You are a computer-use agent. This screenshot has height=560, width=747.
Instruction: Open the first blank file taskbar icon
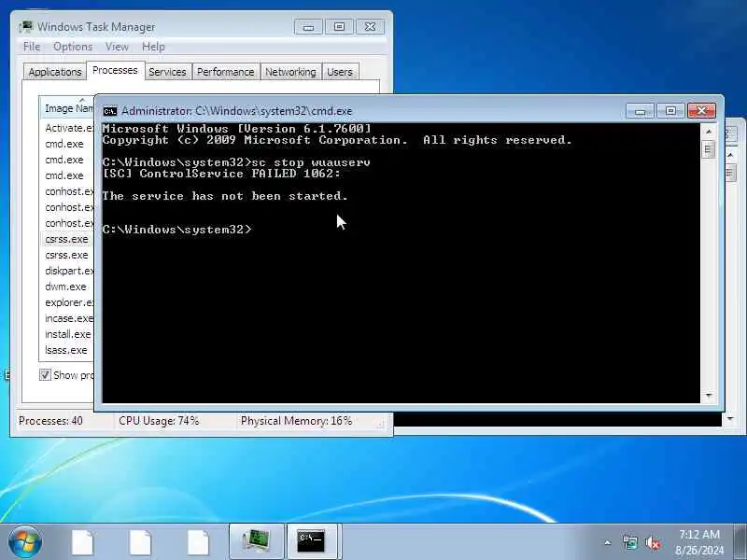click(x=82, y=542)
